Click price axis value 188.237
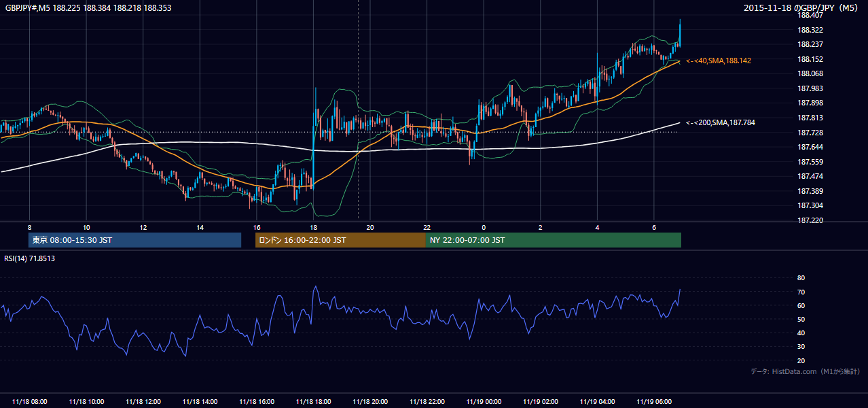868x408 pixels. pyautogui.click(x=811, y=45)
